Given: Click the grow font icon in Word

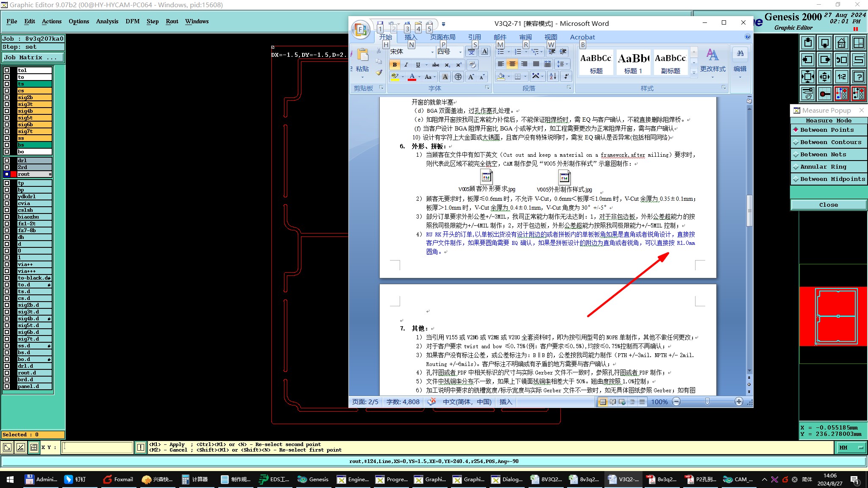Looking at the screenshot, I should click(471, 77).
